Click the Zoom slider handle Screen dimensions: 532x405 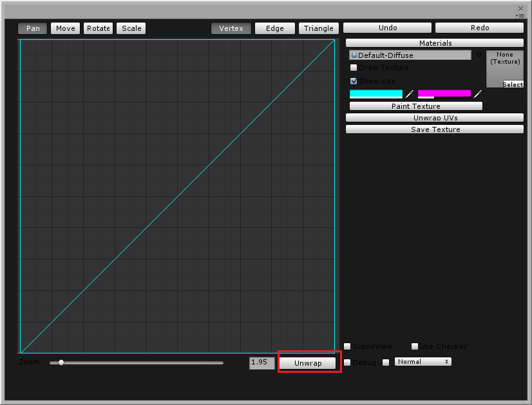click(61, 363)
